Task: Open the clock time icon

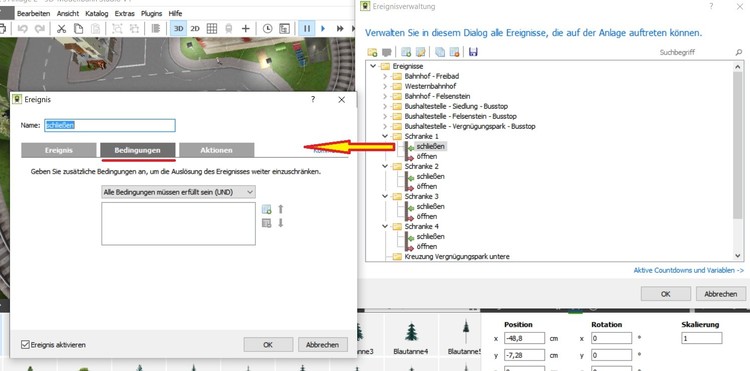Action: pos(267,29)
